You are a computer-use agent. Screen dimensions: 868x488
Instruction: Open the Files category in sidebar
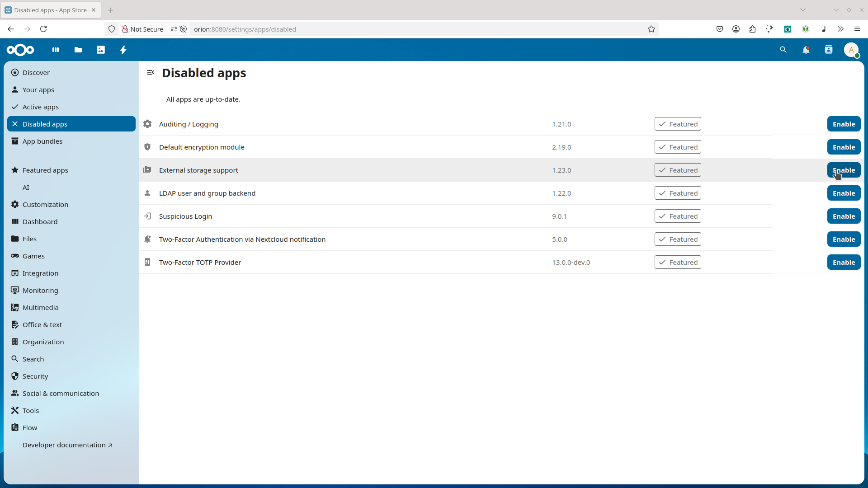(71, 239)
